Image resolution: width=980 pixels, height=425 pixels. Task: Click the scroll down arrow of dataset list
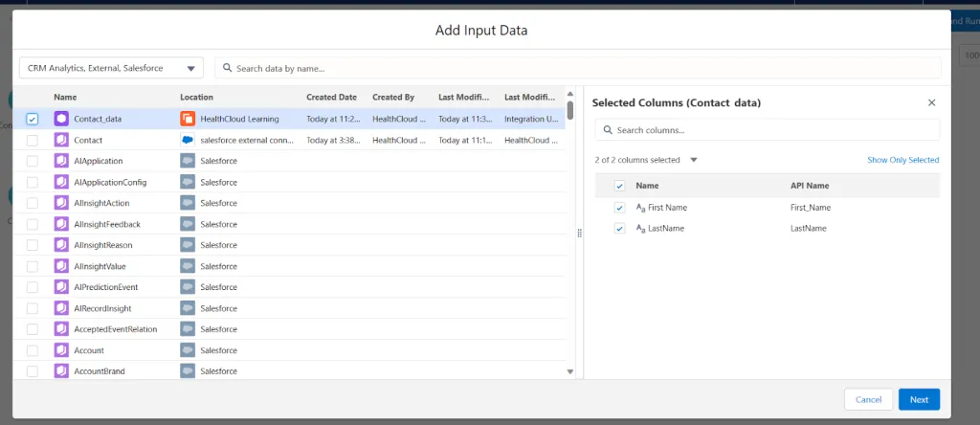570,371
